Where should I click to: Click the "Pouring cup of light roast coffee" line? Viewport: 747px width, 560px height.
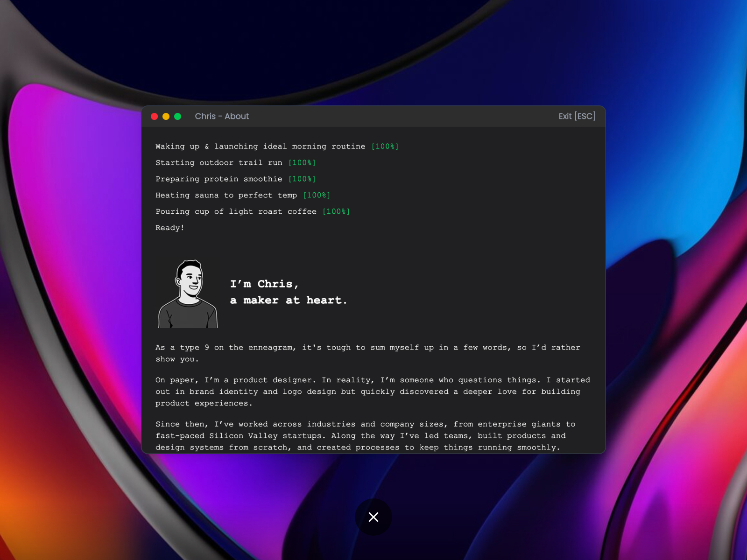click(236, 212)
